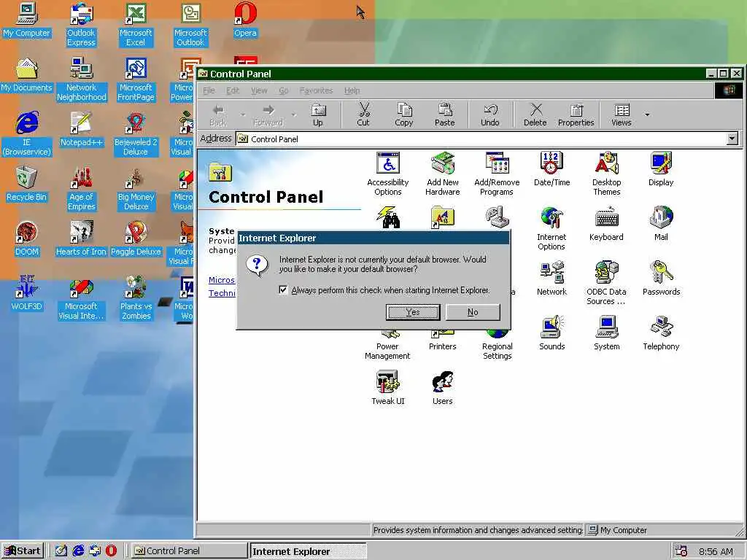Viewport: 747px width, 560px height.
Task: Open the File menu
Action: coord(209,90)
